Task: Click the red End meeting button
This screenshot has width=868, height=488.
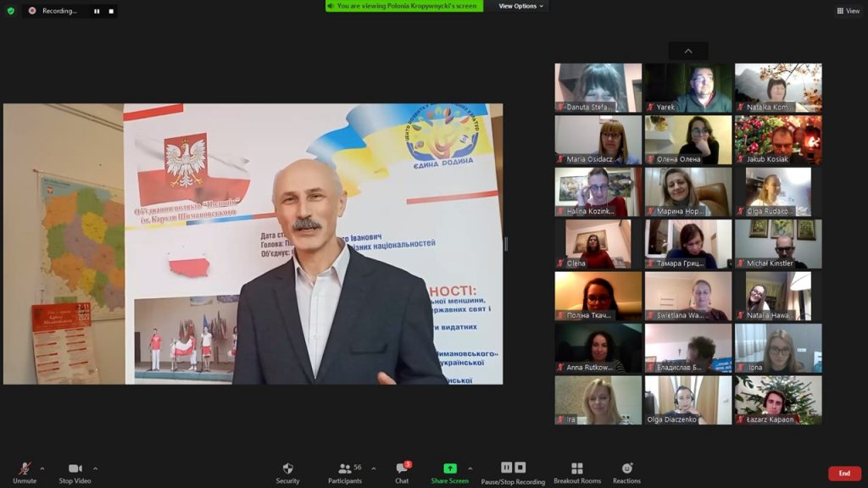Action: click(844, 473)
